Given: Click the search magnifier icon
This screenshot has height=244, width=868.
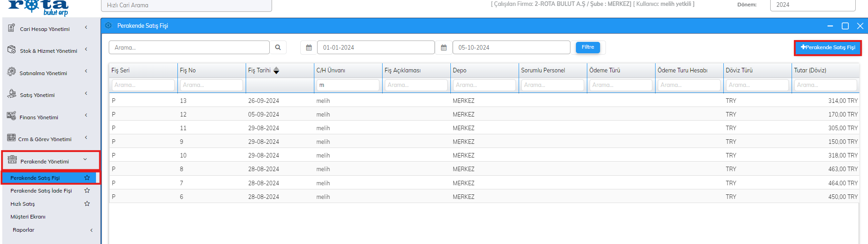Looking at the screenshot, I should [x=278, y=47].
